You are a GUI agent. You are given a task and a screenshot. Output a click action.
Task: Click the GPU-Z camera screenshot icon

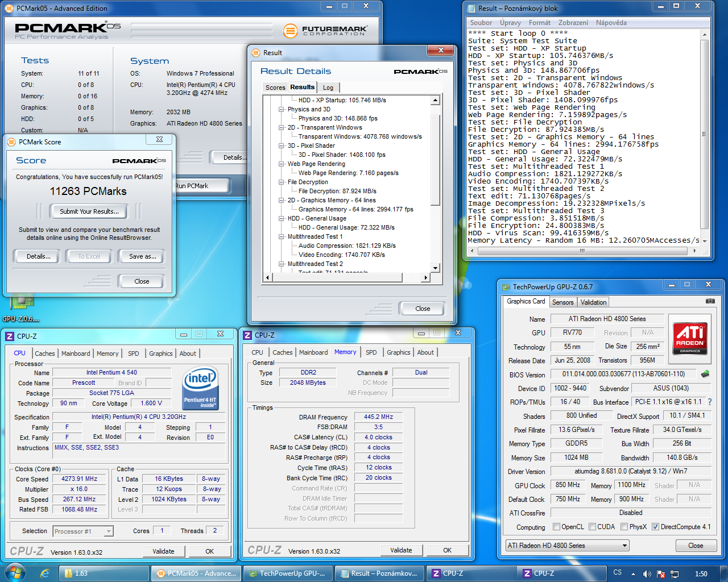coord(710,301)
